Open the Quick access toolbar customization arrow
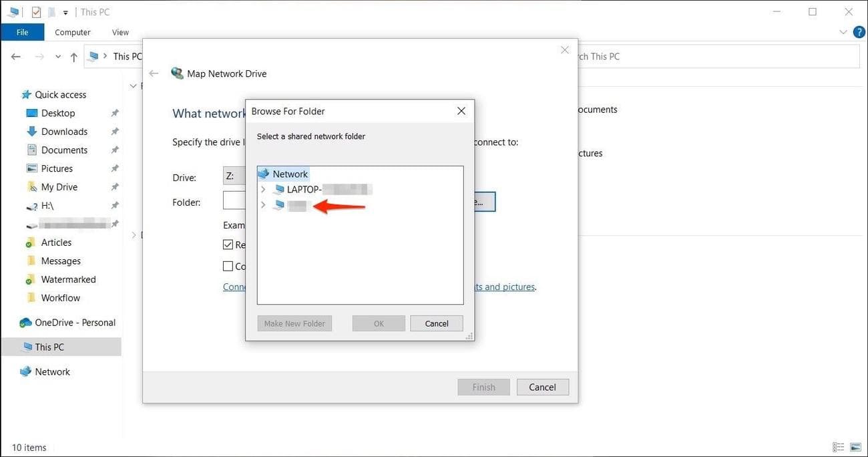This screenshot has height=457, width=868. [65, 11]
